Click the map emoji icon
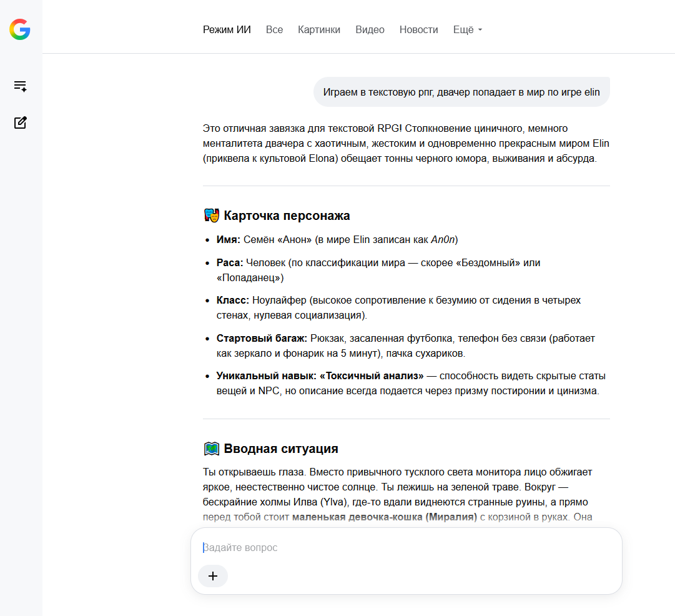The width and height of the screenshot is (675, 616). (x=212, y=449)
